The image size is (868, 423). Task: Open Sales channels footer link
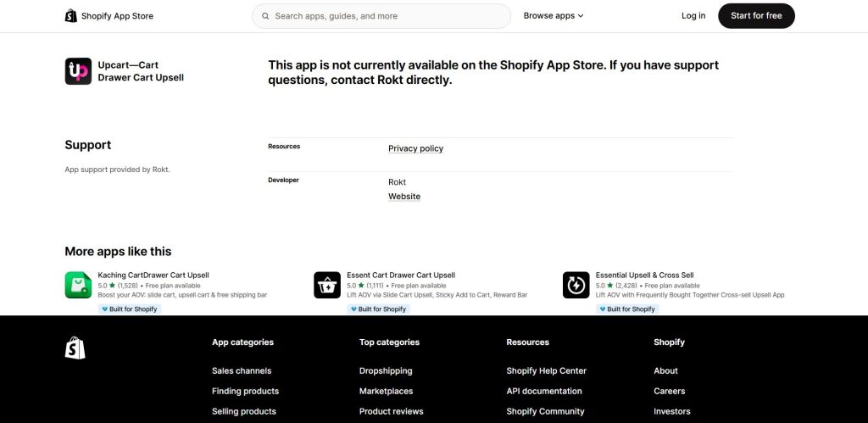pyautogui.click(x=242, y=370)
